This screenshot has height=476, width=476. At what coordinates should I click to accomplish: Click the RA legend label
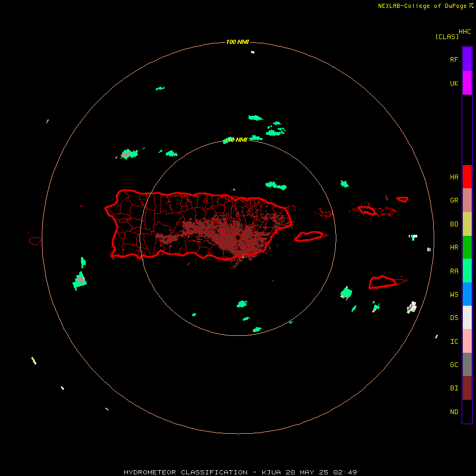(x=454, y=271)
